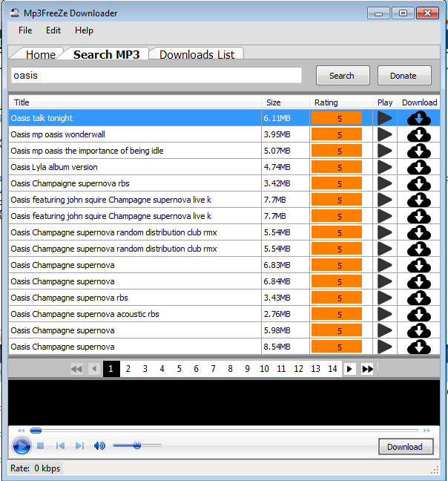Click the Search button

point(343,76)
